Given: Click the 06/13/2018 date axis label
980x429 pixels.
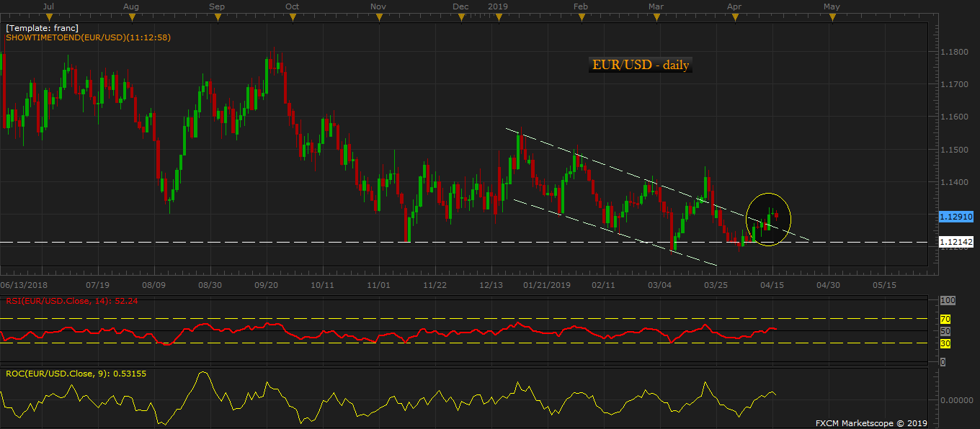Looking at the screenshot, I should point(23,285).
